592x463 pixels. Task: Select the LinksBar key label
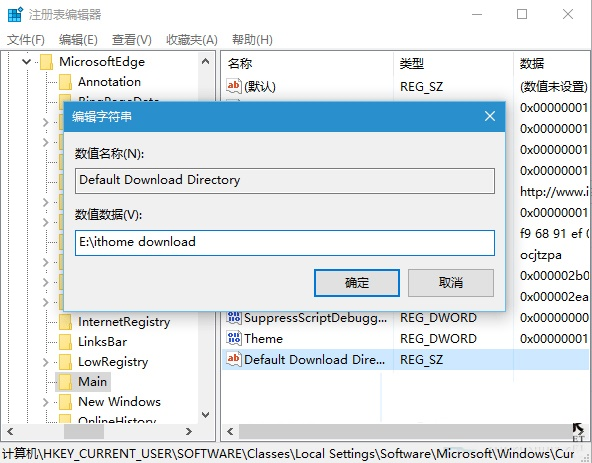[102, 342]
